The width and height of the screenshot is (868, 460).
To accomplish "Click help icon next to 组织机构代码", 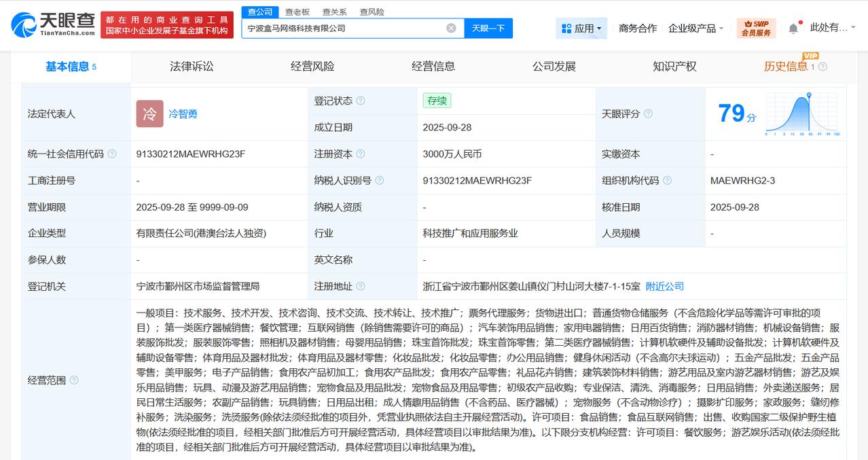I will 667,181.
